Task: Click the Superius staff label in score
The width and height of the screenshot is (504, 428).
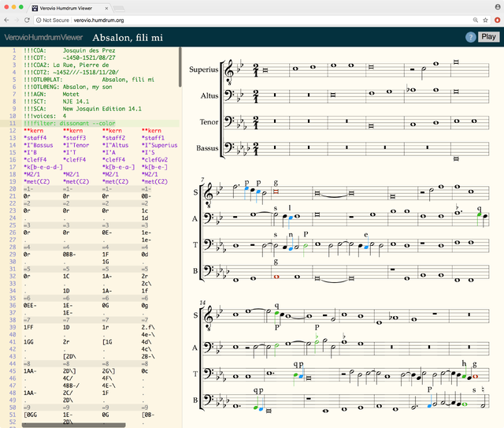Action: point(204,69)
